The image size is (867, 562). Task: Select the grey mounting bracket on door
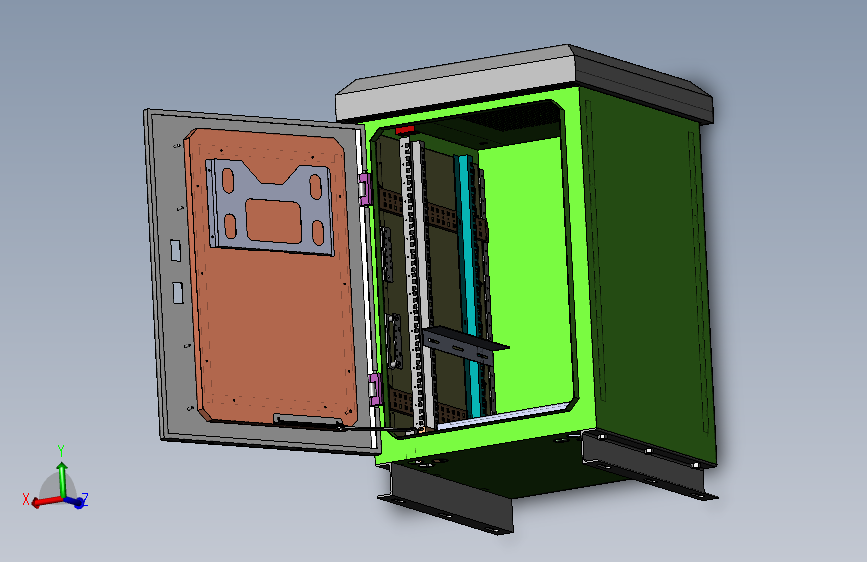(270, 207)
